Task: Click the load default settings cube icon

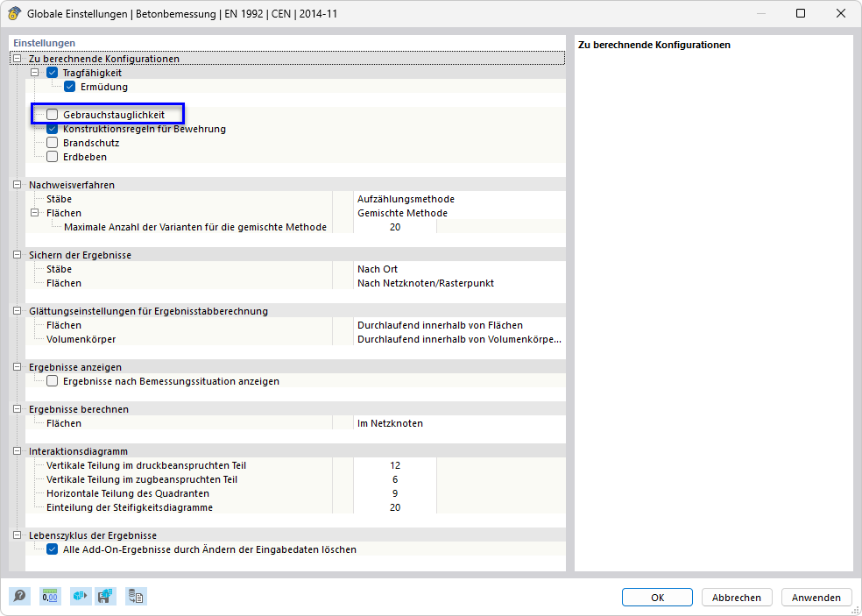Action: tap(81, 597)
